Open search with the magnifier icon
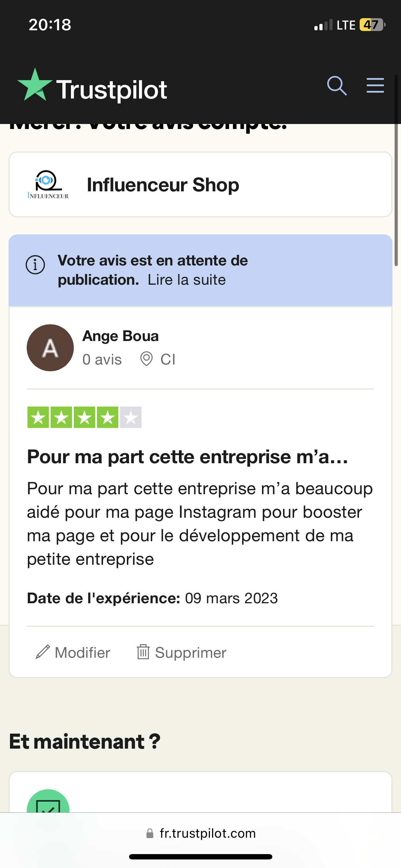The height and width of the screenshot is (868, 401). pyautogui.click(x=337, y=86)
